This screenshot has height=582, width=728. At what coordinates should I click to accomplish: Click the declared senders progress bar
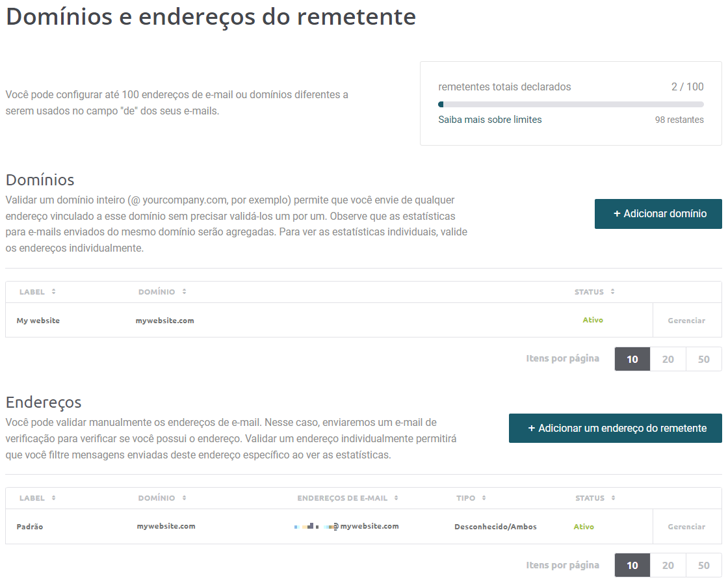pos(571,105)
